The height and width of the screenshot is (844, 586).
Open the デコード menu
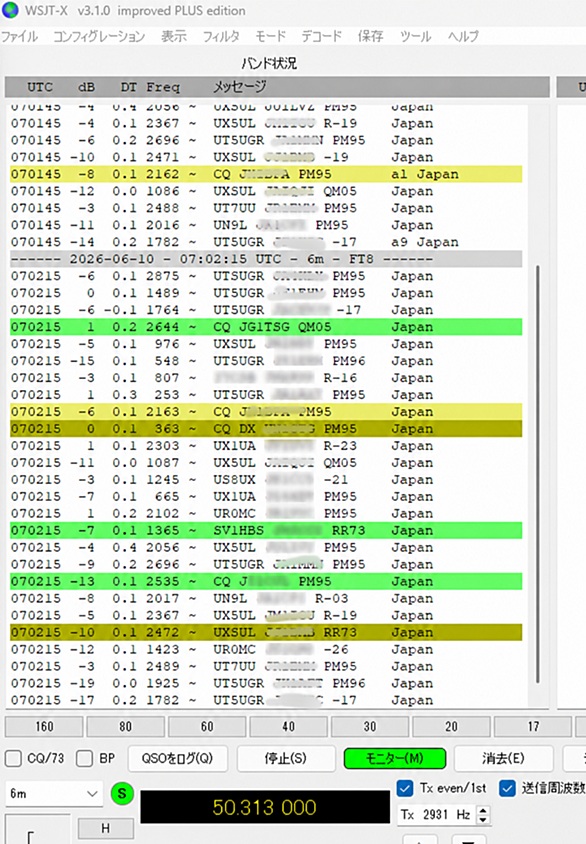coord(321,36)
